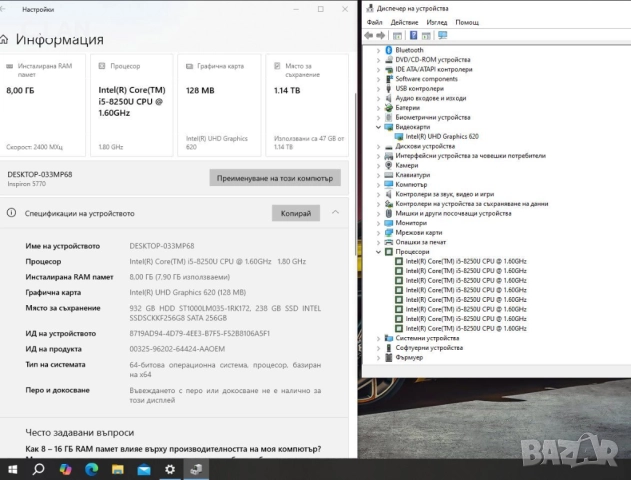Open the Copilot taskbar icon
This screenshot has height=480, width=631.
tap(65, 469)
